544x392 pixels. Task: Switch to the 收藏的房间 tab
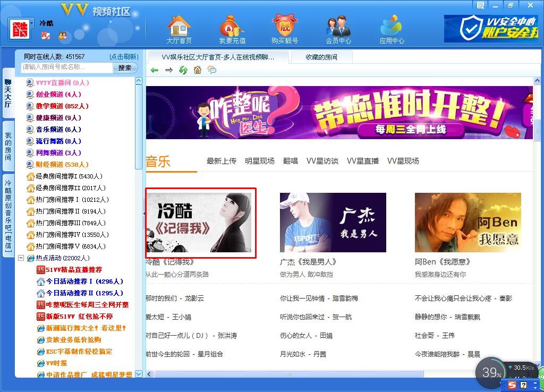[321, 57]
